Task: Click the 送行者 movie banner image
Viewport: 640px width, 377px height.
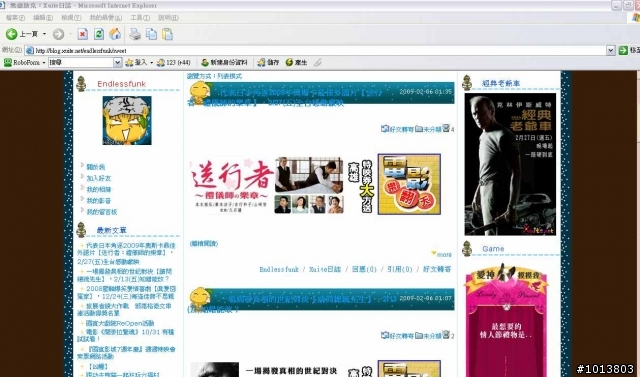Action: 267,185
